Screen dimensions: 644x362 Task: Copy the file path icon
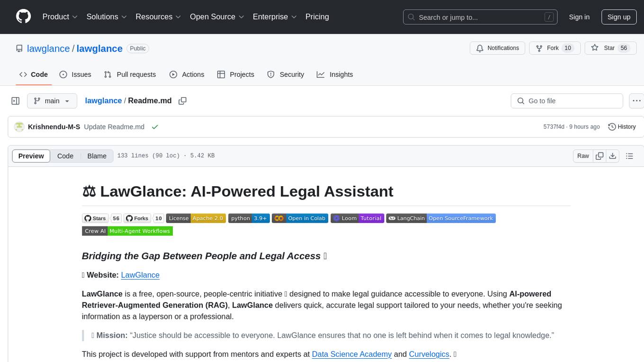(x=182, y=101)
